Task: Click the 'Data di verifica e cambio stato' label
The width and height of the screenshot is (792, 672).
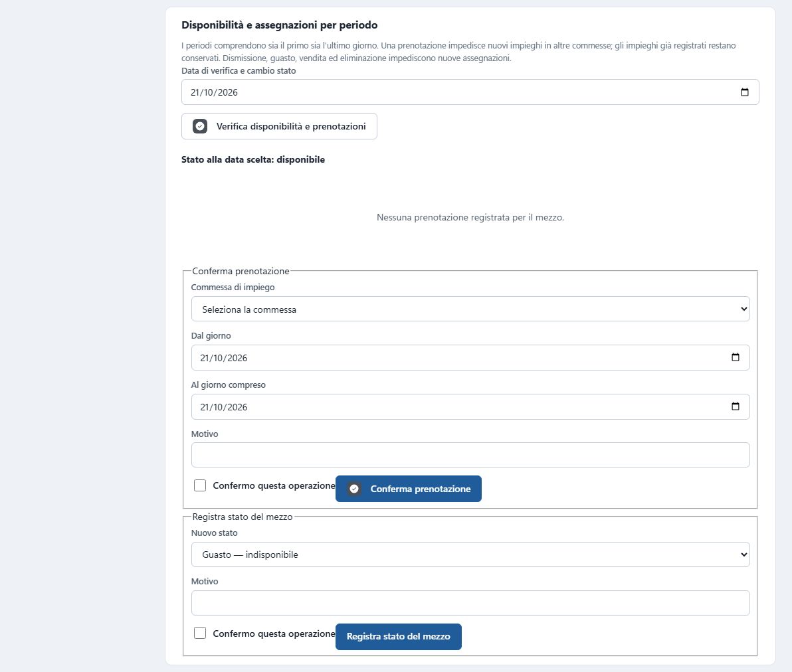Action: click(239, 70)
